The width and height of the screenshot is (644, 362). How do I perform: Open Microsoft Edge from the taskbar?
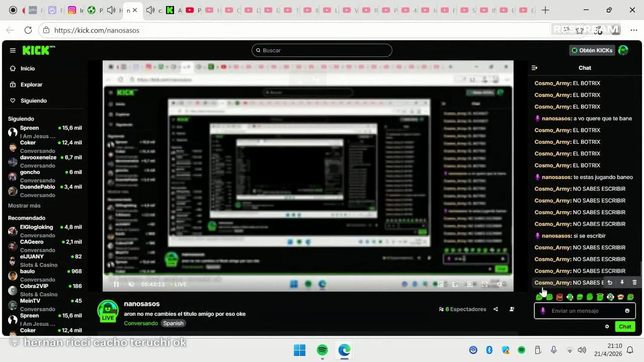345,350
